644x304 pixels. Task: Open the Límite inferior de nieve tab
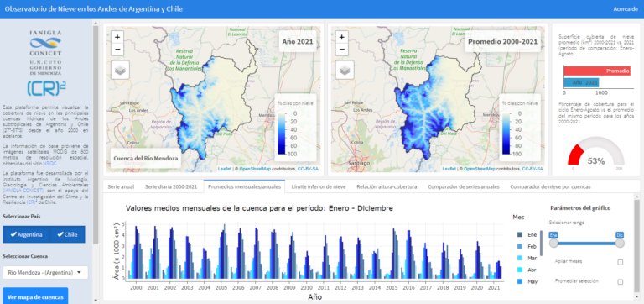319,186
